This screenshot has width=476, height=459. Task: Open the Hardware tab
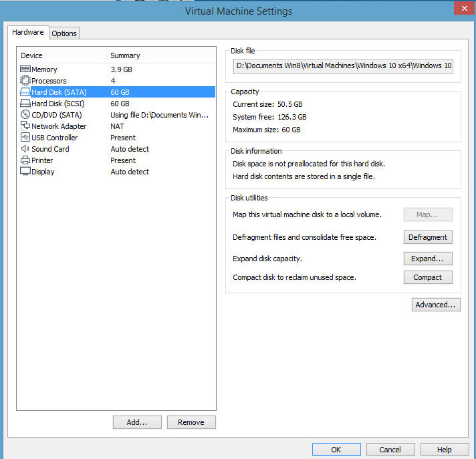pos(28,32)
